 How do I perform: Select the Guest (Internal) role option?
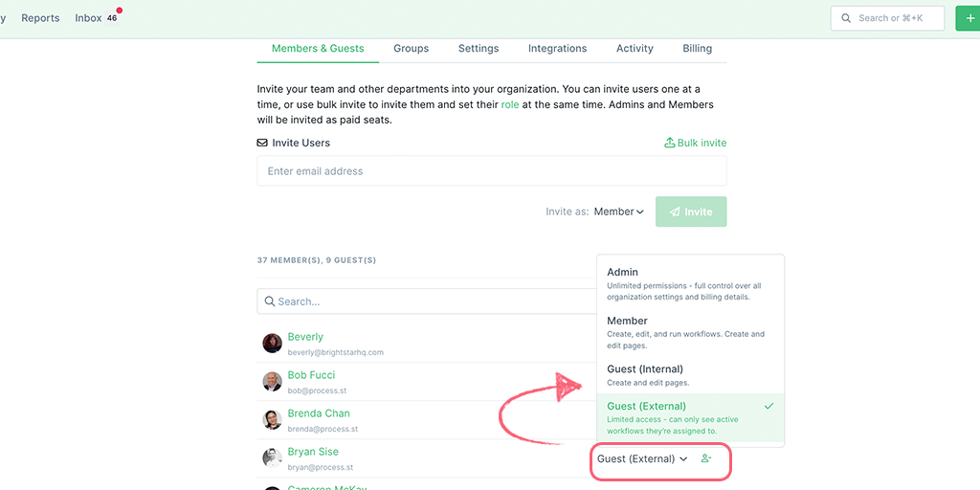tap(691, 375)
